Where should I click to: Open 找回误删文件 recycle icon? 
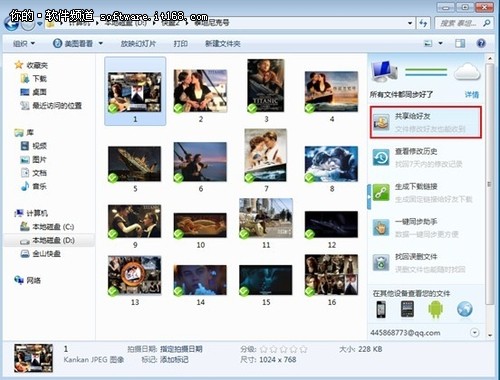click(x=381, y=263)
